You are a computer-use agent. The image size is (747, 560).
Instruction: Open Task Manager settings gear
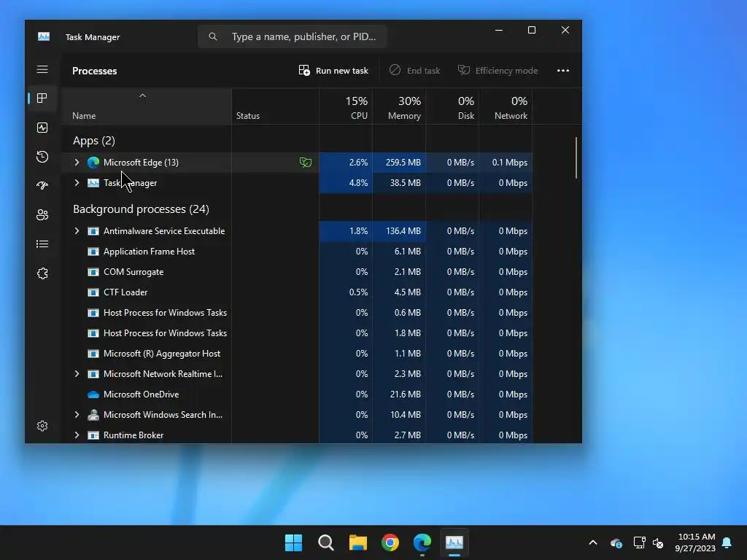coord(42,426)
